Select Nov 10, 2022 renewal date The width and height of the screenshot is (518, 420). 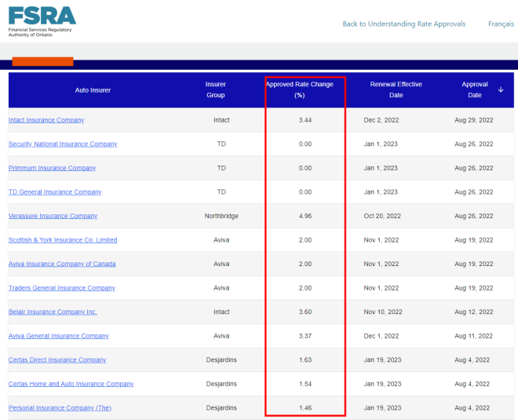click(x=383, y=312)
